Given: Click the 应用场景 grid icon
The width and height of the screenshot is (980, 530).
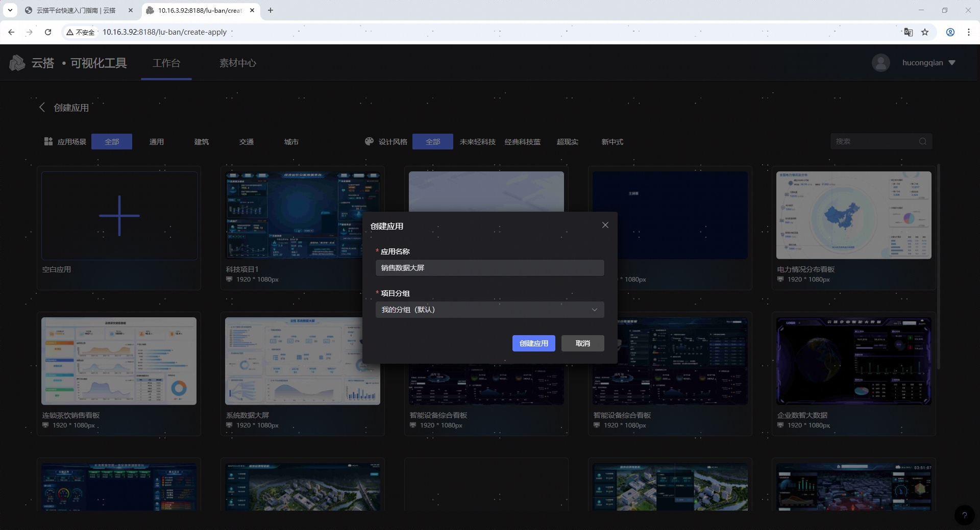Looking at the screenshot, I should (x=48, y=141).
